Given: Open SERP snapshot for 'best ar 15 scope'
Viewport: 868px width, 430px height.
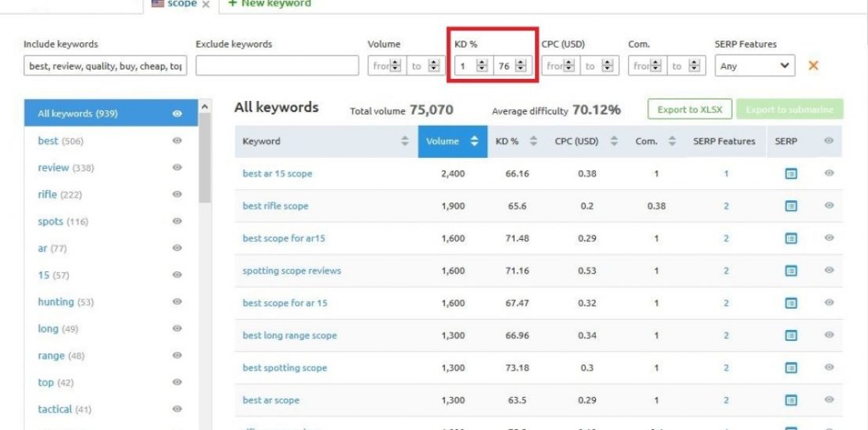Looking at the screenshot, I should pyautogui.click(x=791, y=174).
